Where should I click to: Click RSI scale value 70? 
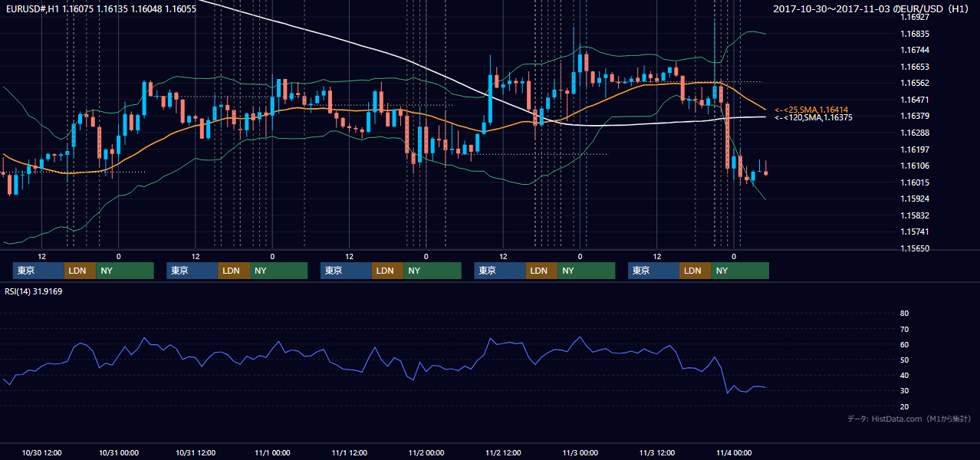coord(904,329)
